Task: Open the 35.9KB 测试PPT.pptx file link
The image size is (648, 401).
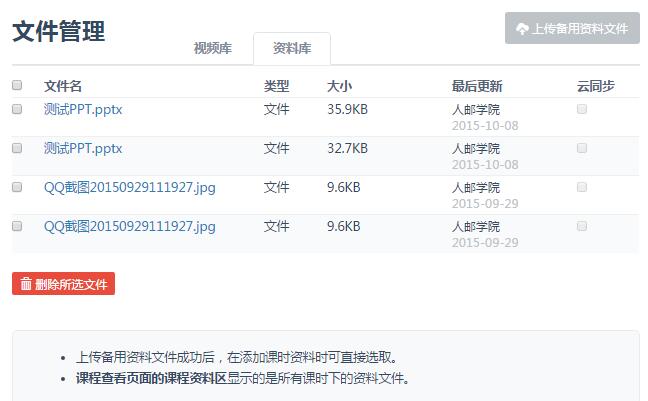Action: (83, 109)
